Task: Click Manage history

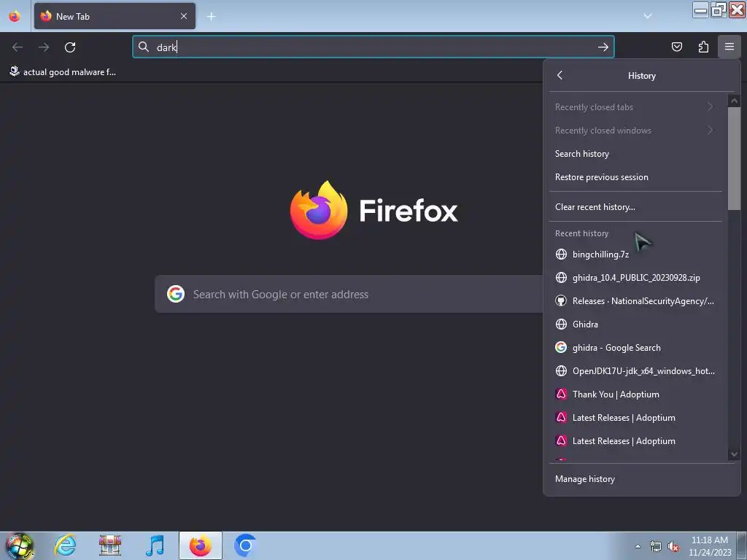Action: click(x=641, y=479)
